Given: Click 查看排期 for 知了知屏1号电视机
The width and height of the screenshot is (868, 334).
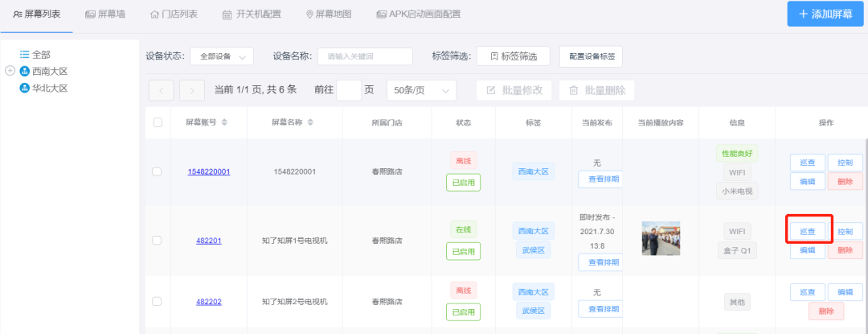Looking at the screenshot, I should click(600, 262).
